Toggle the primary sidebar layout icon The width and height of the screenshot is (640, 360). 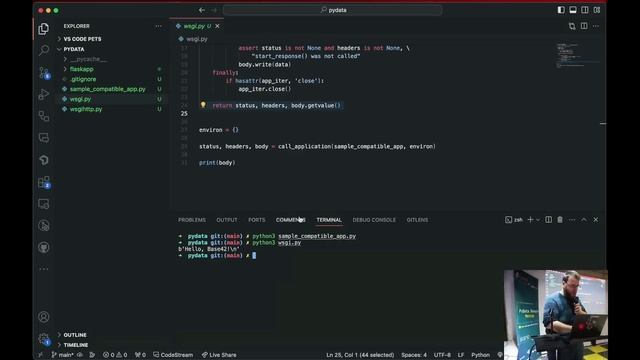pyautogui.click(x=561, y=10)
